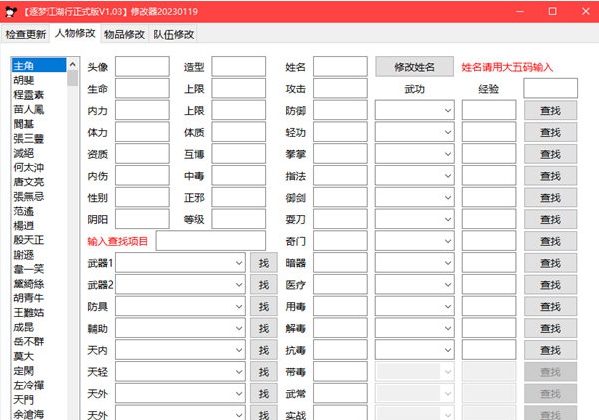This screenshot has width=599, height=420.
Task: Click the 查找 button in the 防御 row
Action: pyautogui.click(x=550, y=110)
